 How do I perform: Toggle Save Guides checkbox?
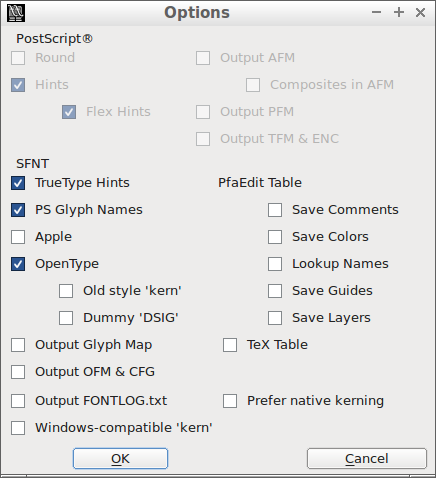pos(275,291)
